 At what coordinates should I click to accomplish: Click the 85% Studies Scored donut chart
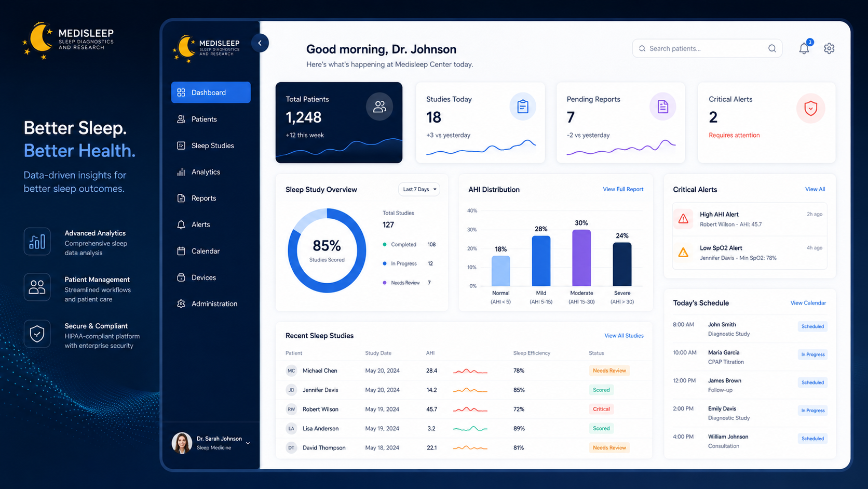[x=327, y=250]
